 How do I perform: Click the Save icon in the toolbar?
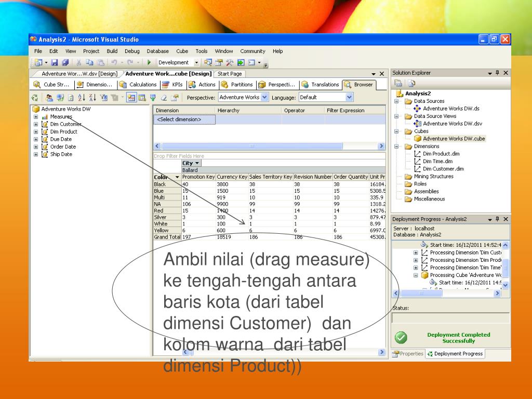click(54, 62)
